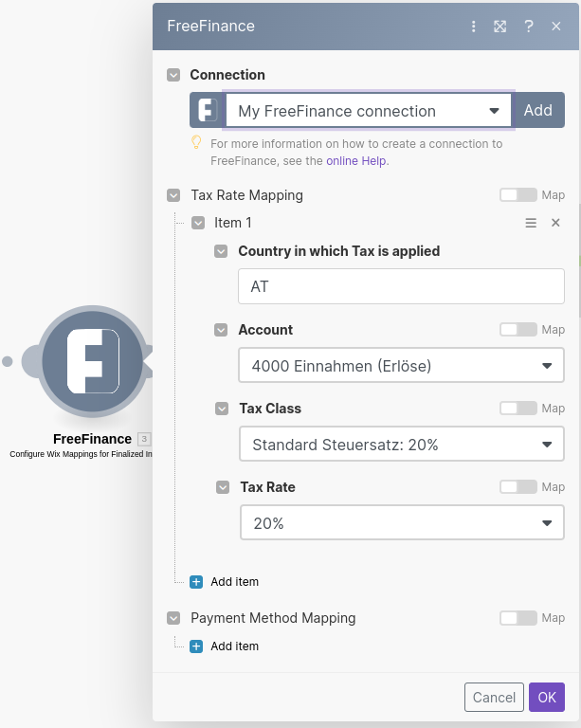Viewport: 581px width, 728px height.
Task: Collapse the Connection section
Action: [x=173, y=75]
